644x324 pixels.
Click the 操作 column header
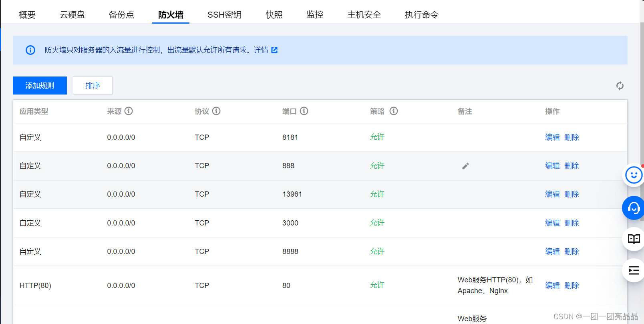coord(552,111)
